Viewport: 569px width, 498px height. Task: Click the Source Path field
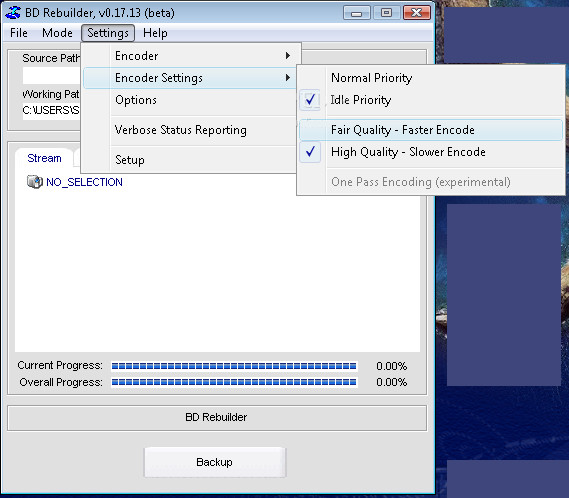pos(51,76)
